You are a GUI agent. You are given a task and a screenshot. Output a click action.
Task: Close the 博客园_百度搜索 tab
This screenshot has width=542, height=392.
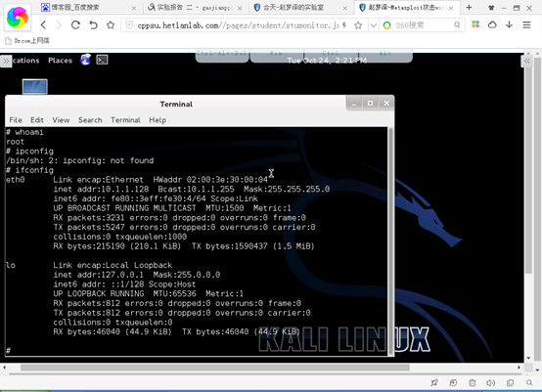coord(134,8)
